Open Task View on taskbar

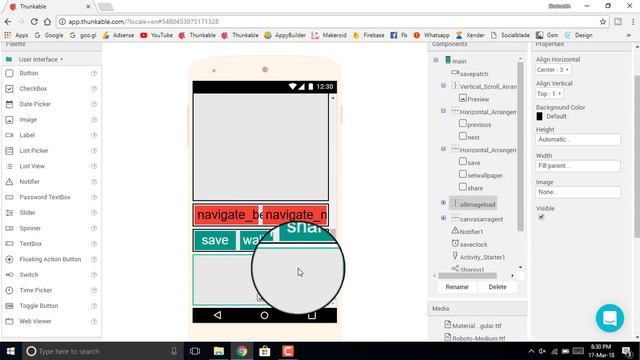pos(195,351)
